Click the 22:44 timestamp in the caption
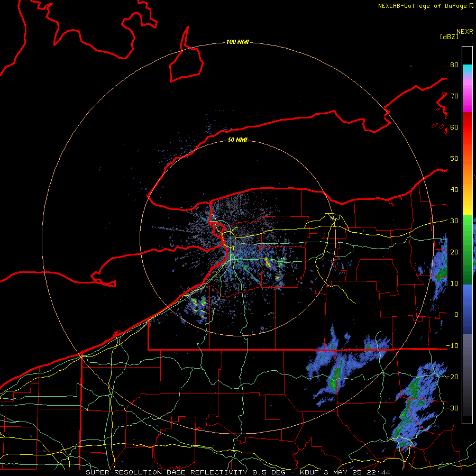 [379, 472]
